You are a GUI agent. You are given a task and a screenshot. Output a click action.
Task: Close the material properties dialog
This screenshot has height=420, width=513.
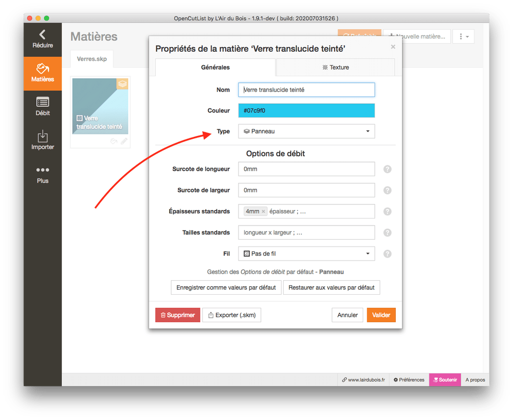393,47
